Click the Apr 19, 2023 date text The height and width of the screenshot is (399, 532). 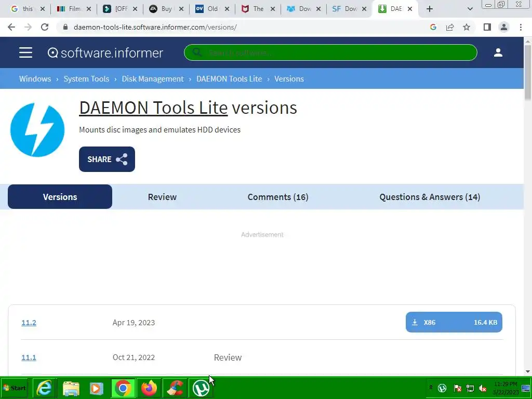[134, 322]
